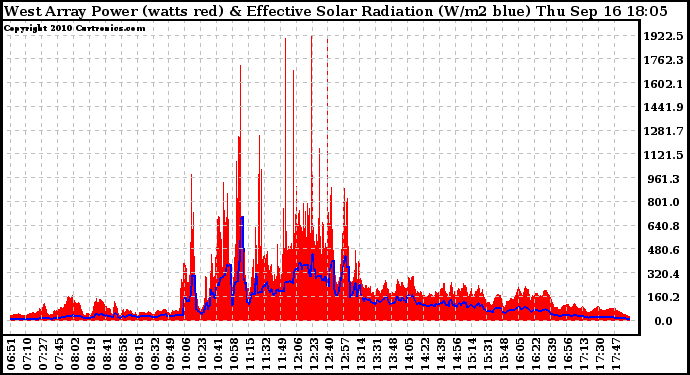The height and width of the screenshot is (375, 690).
Task: Click the 10:41 time label
Action: (218, 354)
